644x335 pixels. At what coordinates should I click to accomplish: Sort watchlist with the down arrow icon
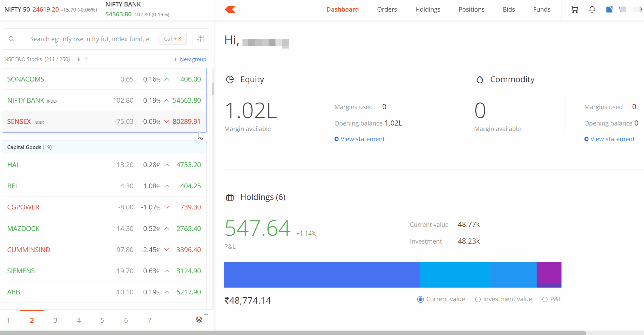(78, 59)
